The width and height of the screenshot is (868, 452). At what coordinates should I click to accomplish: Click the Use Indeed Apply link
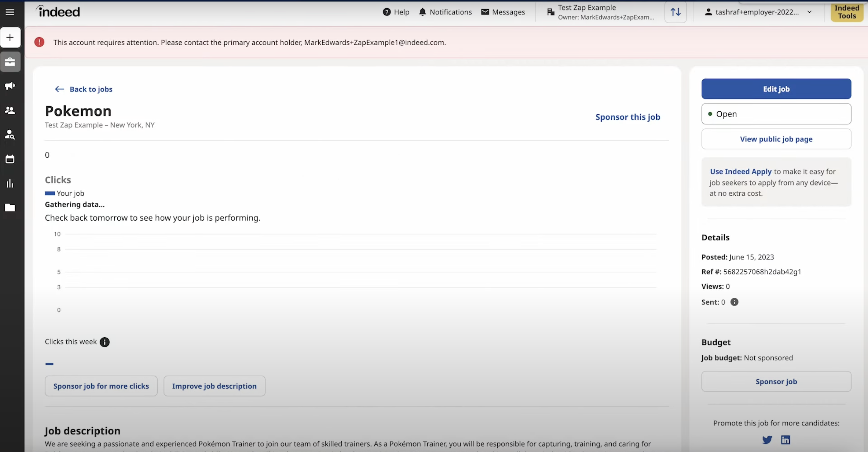741,171
